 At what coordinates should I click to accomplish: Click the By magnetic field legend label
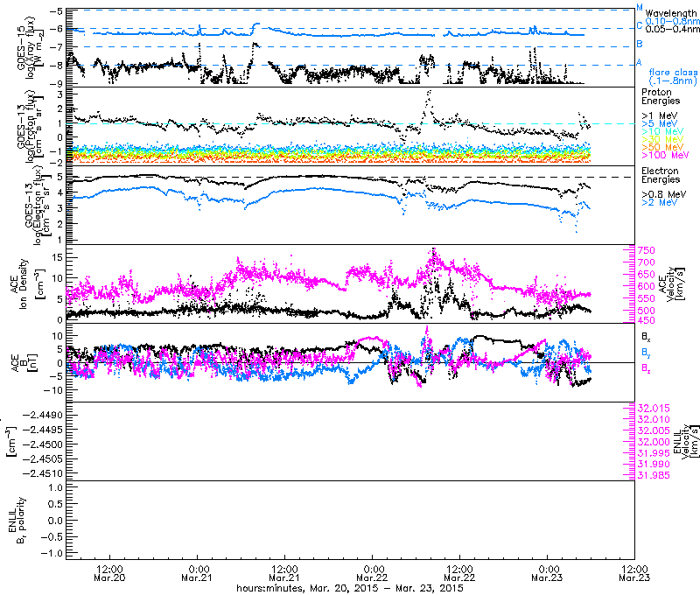click(x=646, y=352)
